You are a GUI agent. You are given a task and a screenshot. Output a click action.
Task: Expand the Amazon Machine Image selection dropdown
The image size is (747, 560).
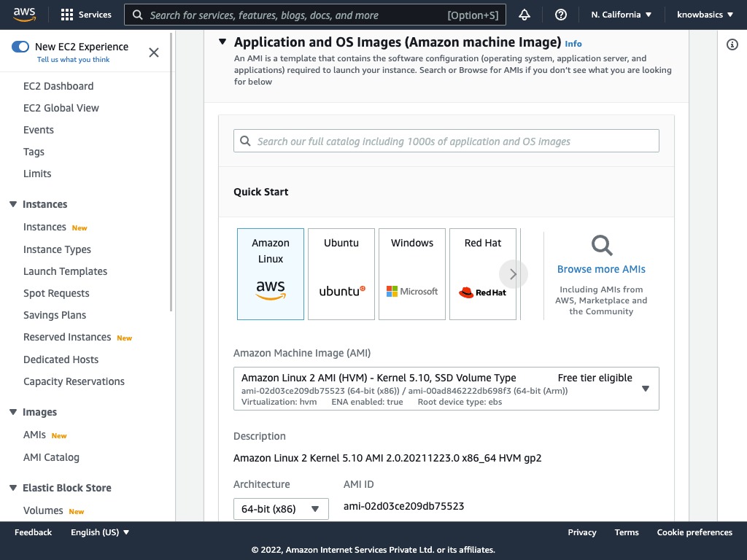click(x=446, y=389)
